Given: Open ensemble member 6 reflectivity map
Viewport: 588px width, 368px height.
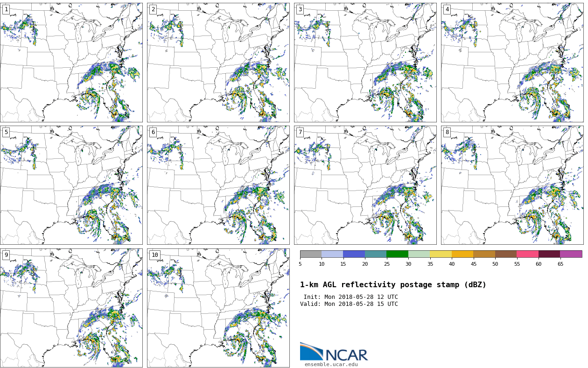Looking at the screenshot, I should click(x=218, y=185).
